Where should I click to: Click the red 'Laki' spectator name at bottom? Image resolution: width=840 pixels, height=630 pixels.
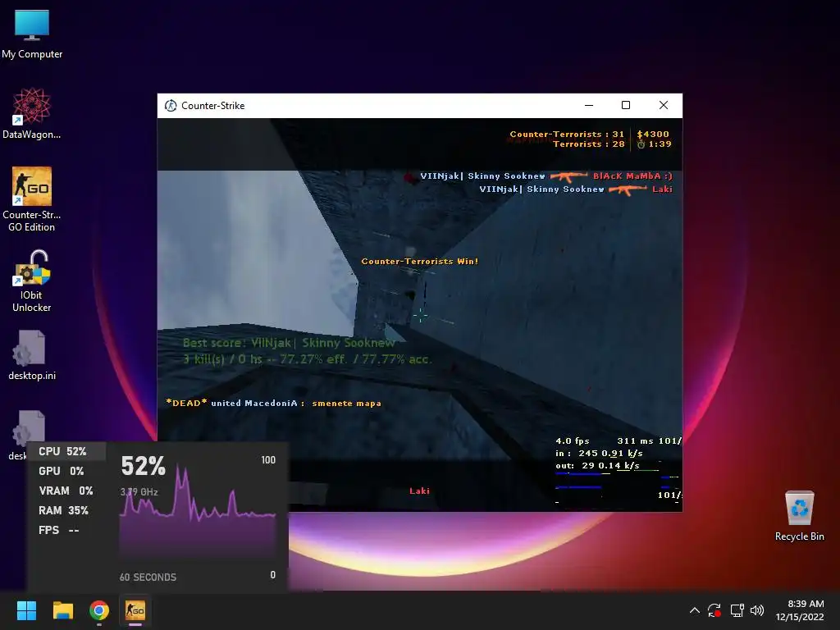419,491
